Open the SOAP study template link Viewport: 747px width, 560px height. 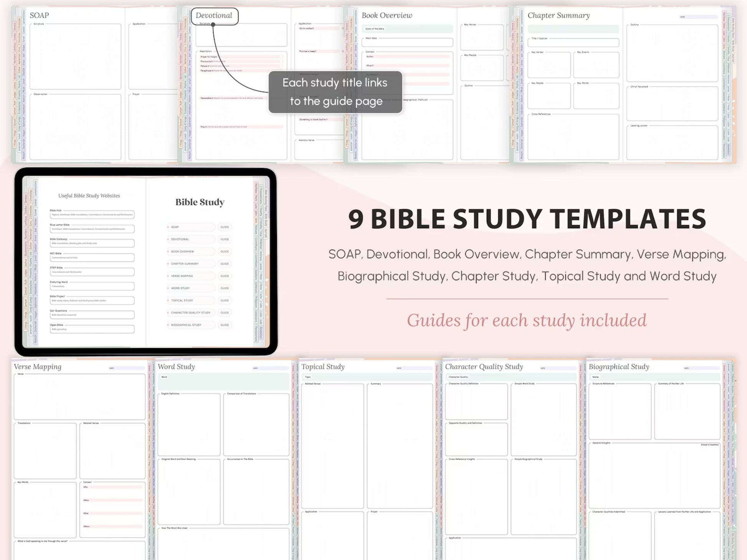point(191,227)
